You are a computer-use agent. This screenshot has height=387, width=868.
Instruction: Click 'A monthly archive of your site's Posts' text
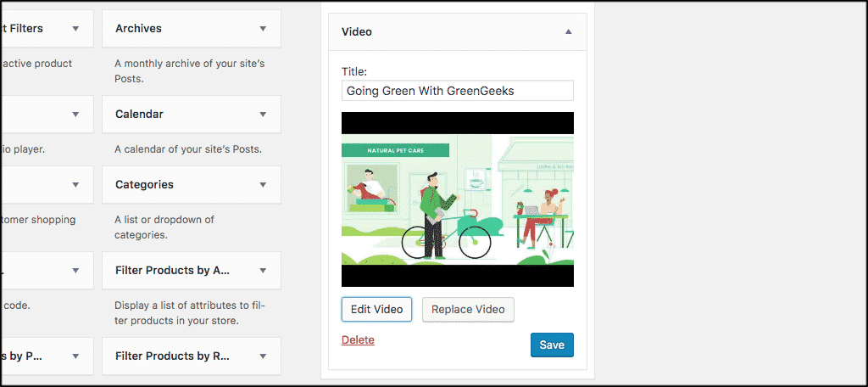point(190,71)
